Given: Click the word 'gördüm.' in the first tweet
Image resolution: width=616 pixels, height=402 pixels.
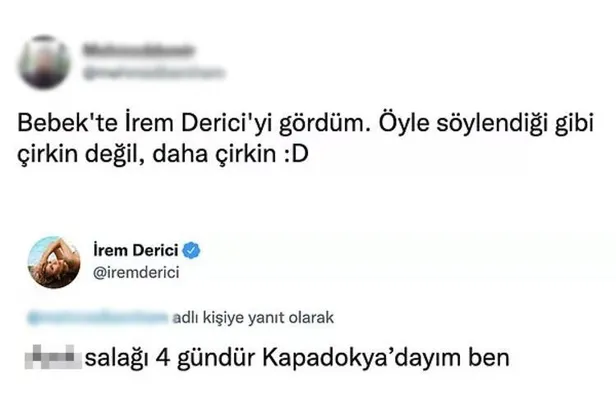Looking at the screenshot, I should (326, 125).
